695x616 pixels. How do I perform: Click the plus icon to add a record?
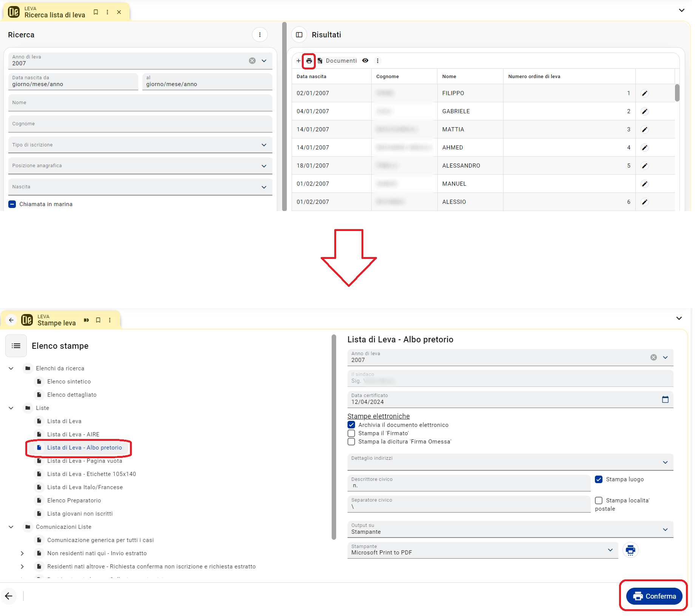[x=298, y=61]
